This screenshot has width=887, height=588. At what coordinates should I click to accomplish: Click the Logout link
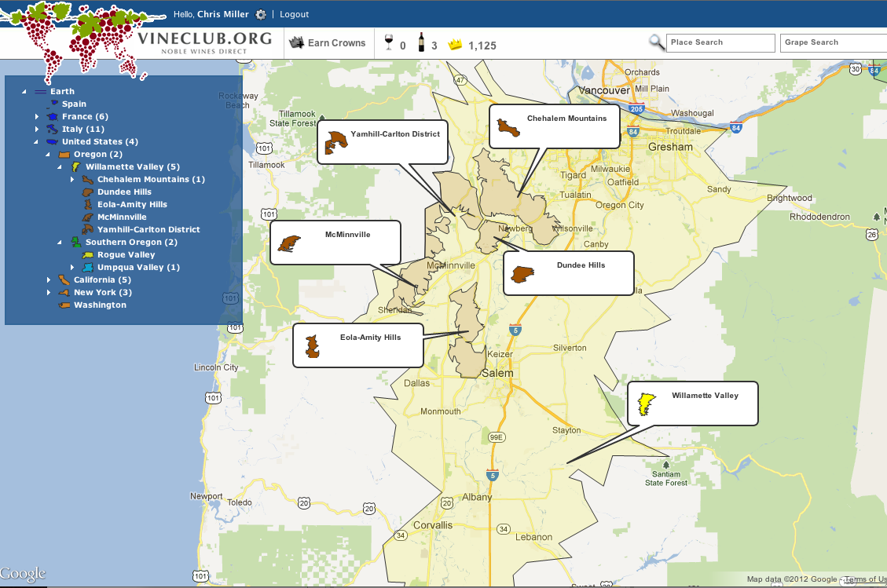pyautogui.click(x=294, y=14)
